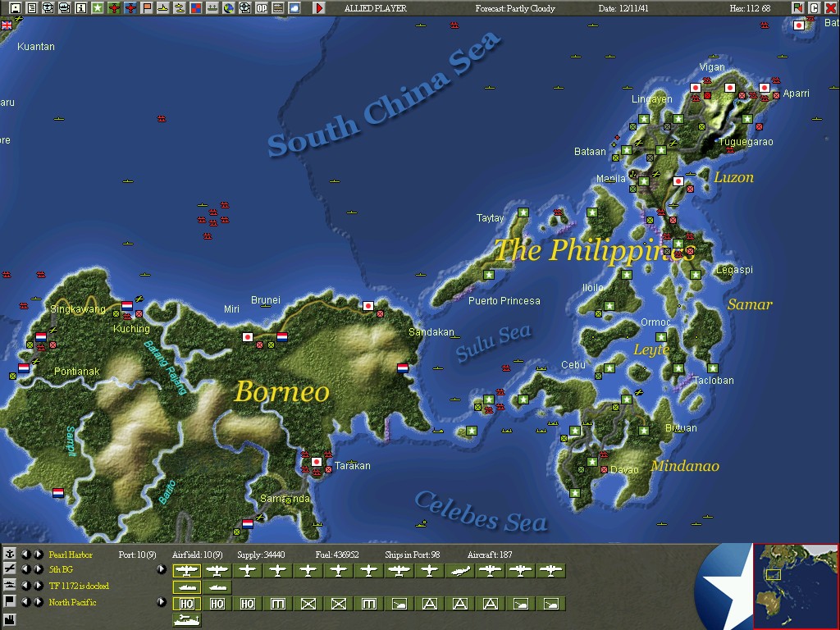The image size is (840, 630).
Task: Go to previous task force before TF 1172
Action: click(25, 585)
